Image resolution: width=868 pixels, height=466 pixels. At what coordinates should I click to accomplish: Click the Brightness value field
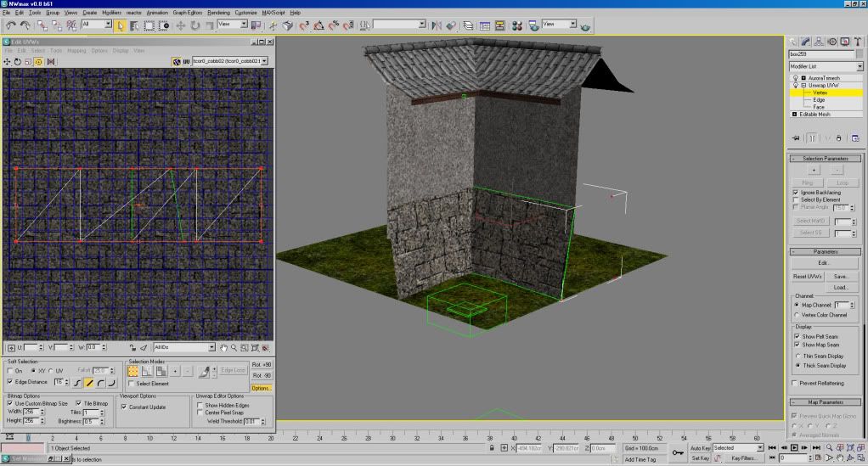89,421
